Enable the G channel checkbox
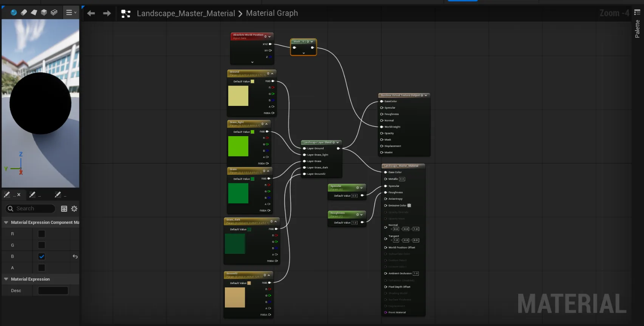The height and width of the screenshot is (326, 644). (x=42, y=245)
